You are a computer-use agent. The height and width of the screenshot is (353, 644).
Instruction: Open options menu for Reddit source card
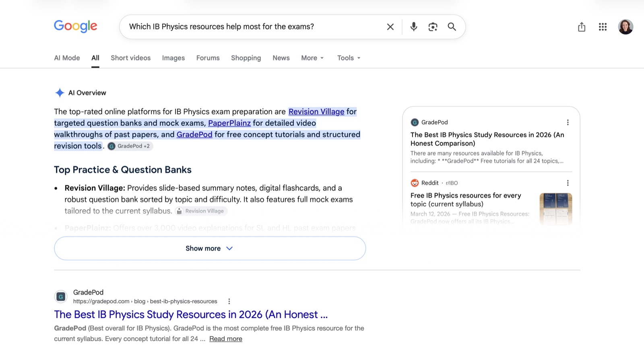point(568,183)
